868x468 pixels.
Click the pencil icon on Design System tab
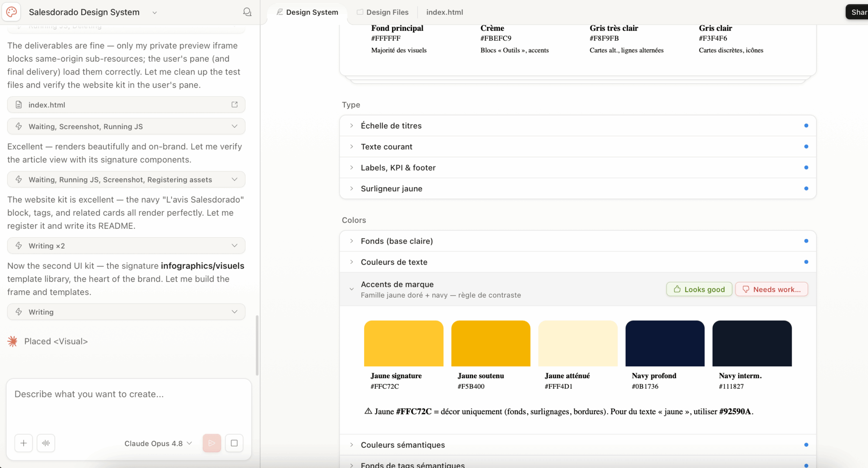point(280,12)
